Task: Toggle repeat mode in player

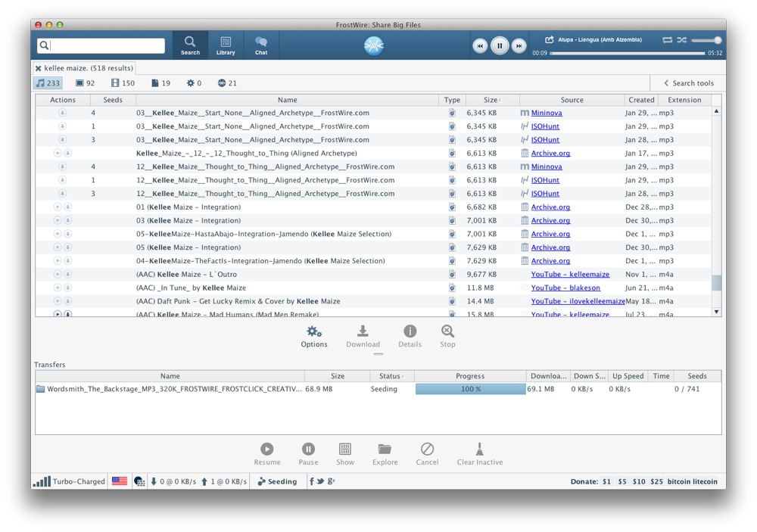Action: point(667,39)
